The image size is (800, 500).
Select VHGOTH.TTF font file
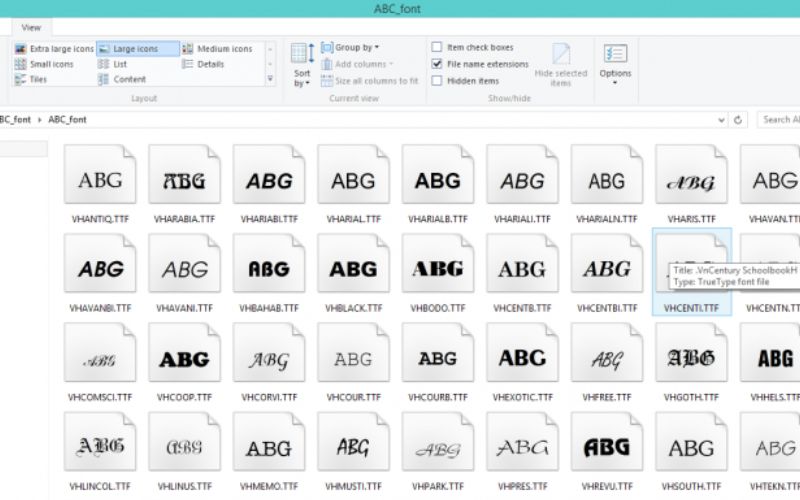pyautogui.click(x=691, y=363)
